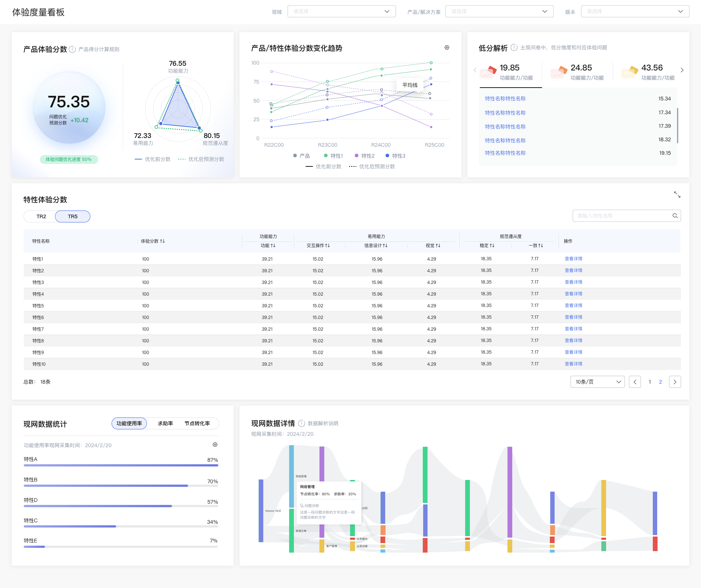Screen dimensions: 701x588
Task: Click 网络管理 tooltip in sankey chart
Action: (330, 503)
